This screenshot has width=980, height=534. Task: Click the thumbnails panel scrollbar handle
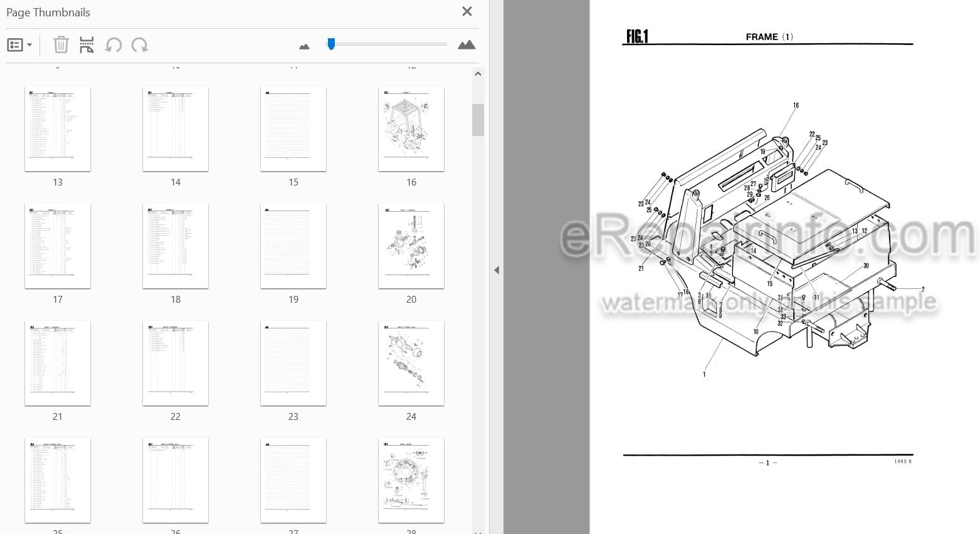[478, 120]
